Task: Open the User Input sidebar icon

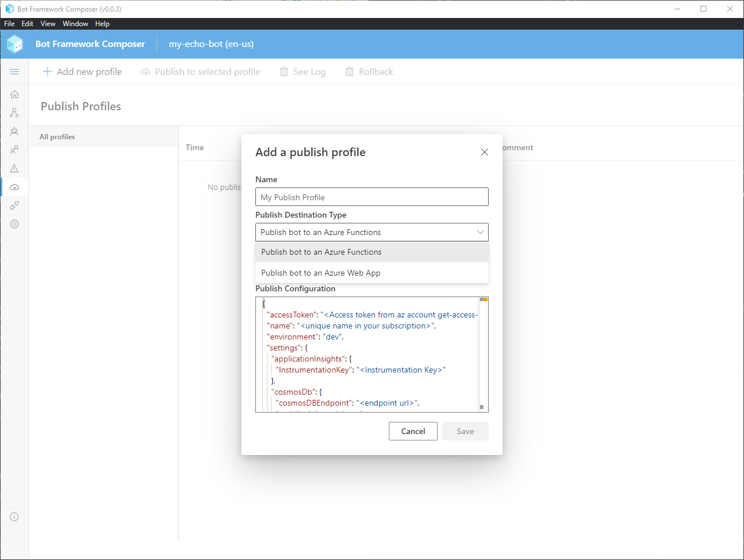Action: point(15,150)
